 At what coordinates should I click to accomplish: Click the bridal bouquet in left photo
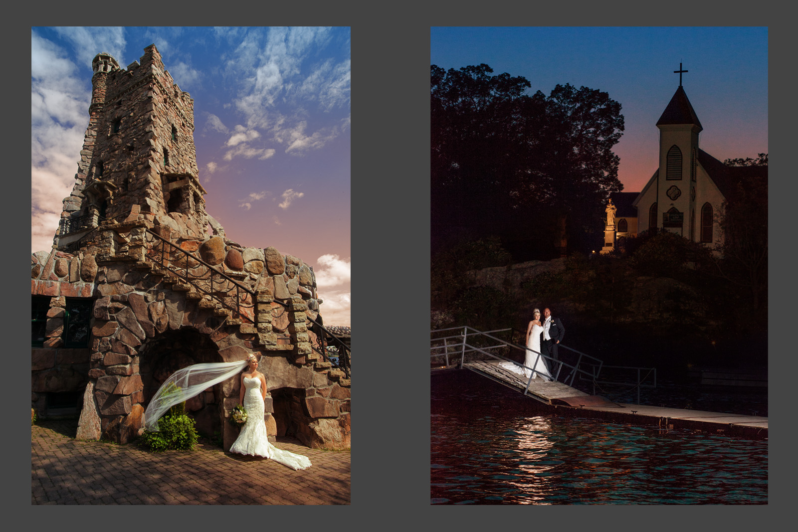point(239,415)
